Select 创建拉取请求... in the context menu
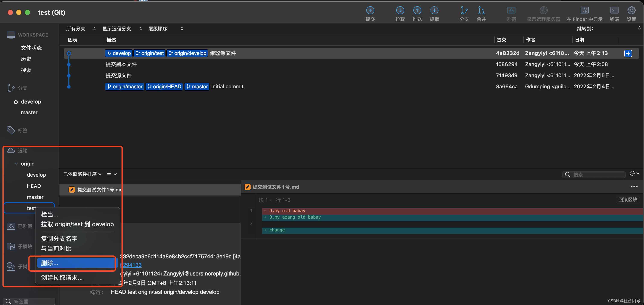644x305 pixels. click(x=62, y=277)
